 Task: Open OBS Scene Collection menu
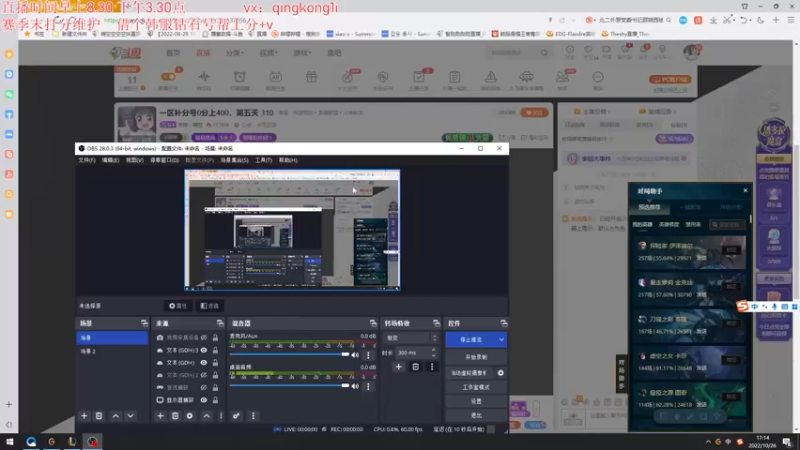[234, 160]
